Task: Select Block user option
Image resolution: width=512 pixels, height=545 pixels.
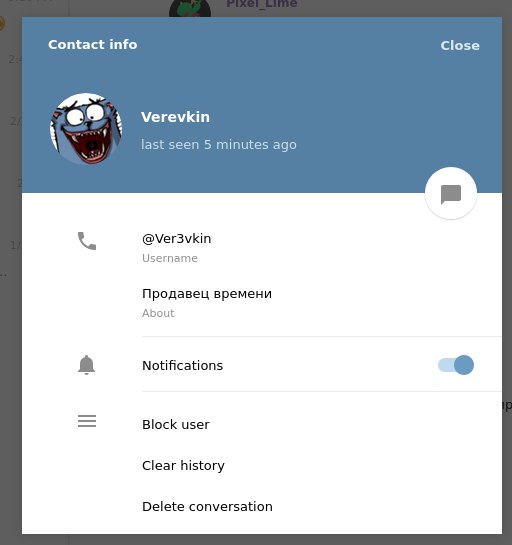Action: click(176, 424)
